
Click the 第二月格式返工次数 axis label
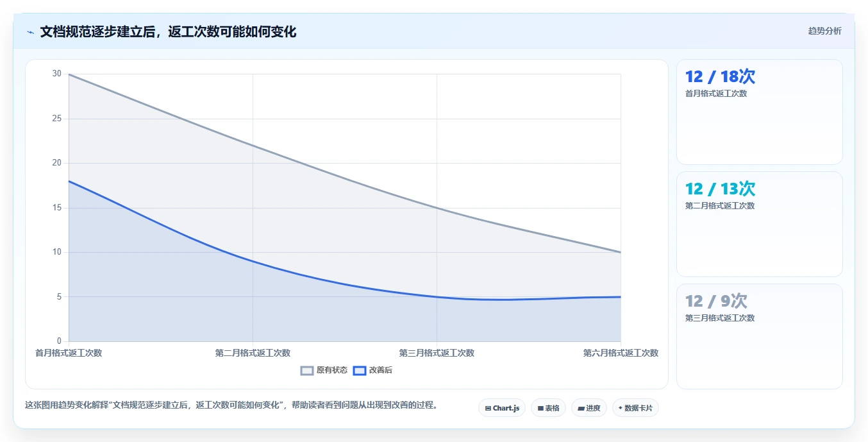coord(253,353)
